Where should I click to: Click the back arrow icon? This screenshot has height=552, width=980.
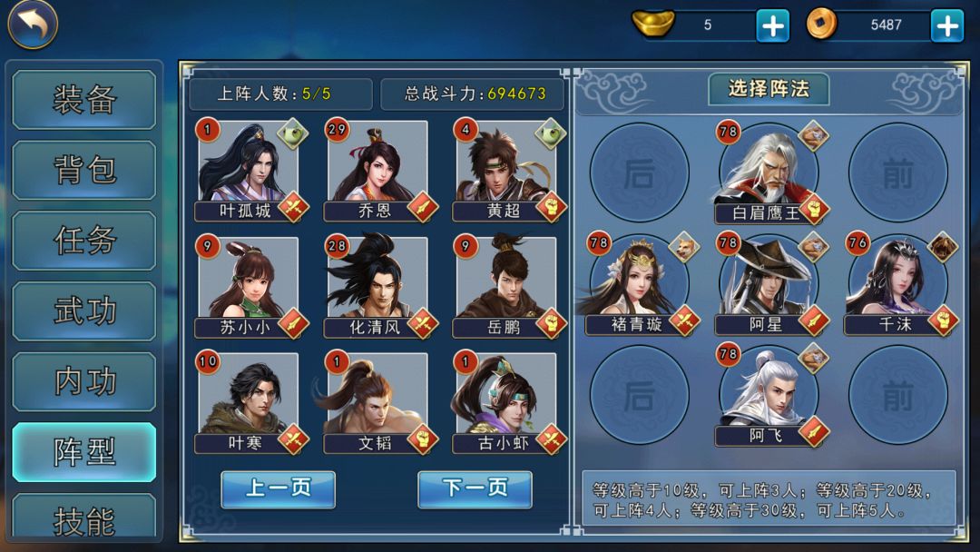tap(33, 25)
